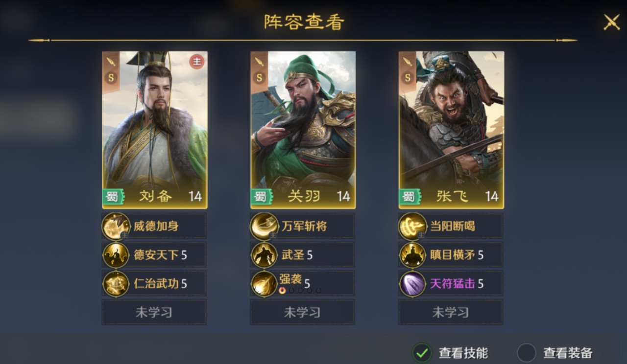Screen dimensions: 627x364
Task: Select the 查看装备 radio option
Action: click(527, 352)
